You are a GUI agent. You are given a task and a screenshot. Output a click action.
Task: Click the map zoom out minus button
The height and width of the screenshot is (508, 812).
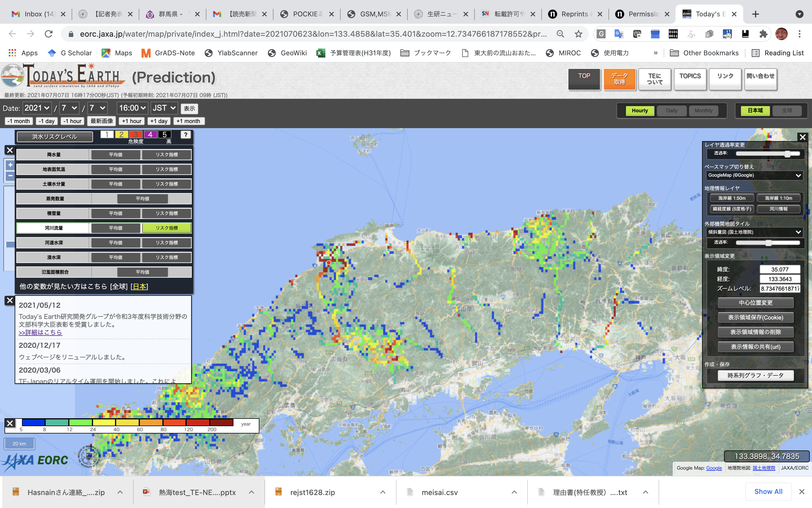click(10, 175)
